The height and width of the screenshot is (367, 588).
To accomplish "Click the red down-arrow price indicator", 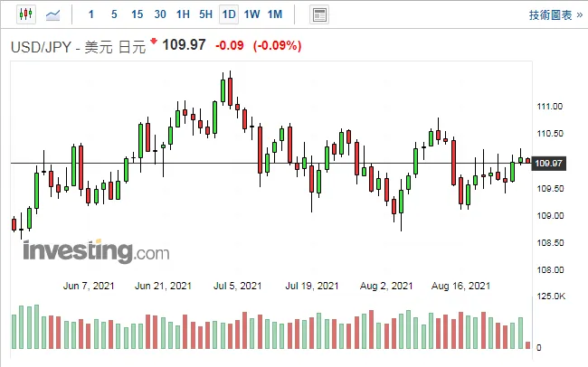I will (x=154, y=41).
